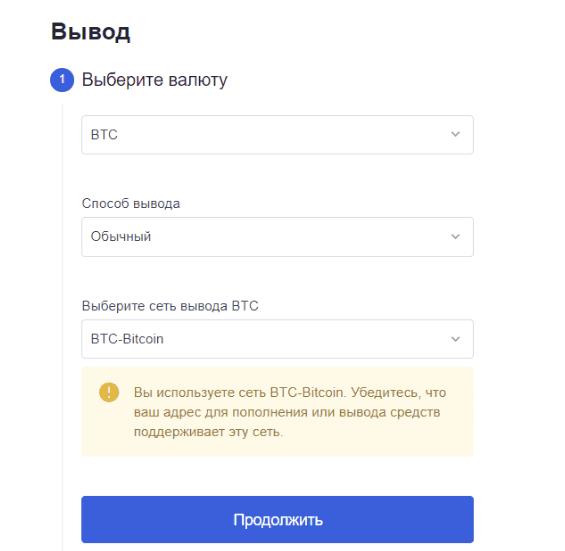Image resolution: width=565 pixels, height=551 pixels.
Task: Click the yellow network warning banner
Action: (277, 412)
